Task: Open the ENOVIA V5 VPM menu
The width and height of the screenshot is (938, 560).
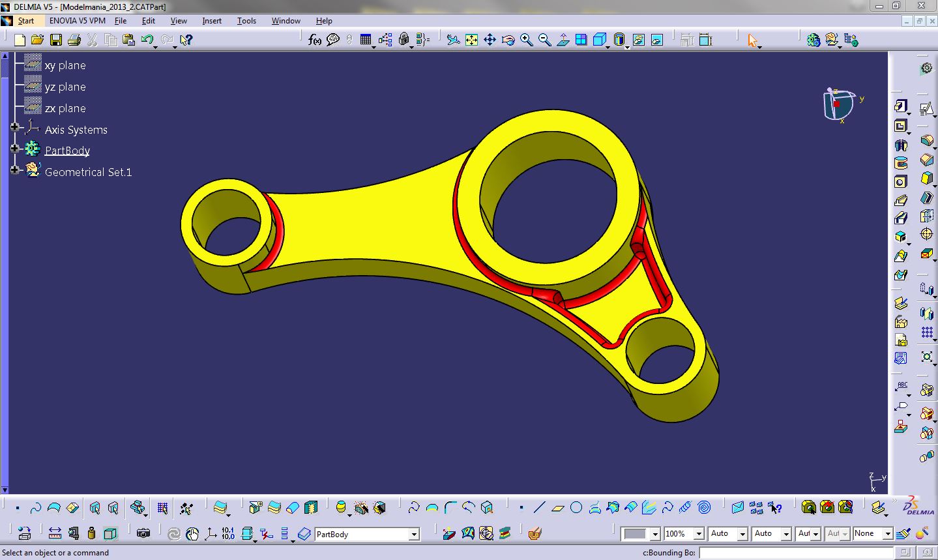Action: point(77,21)
